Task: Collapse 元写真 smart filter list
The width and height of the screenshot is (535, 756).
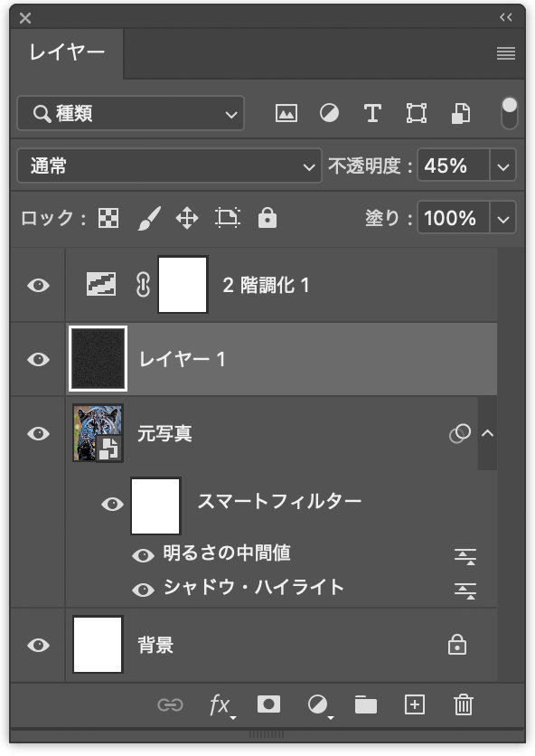Action: [487, 433]
